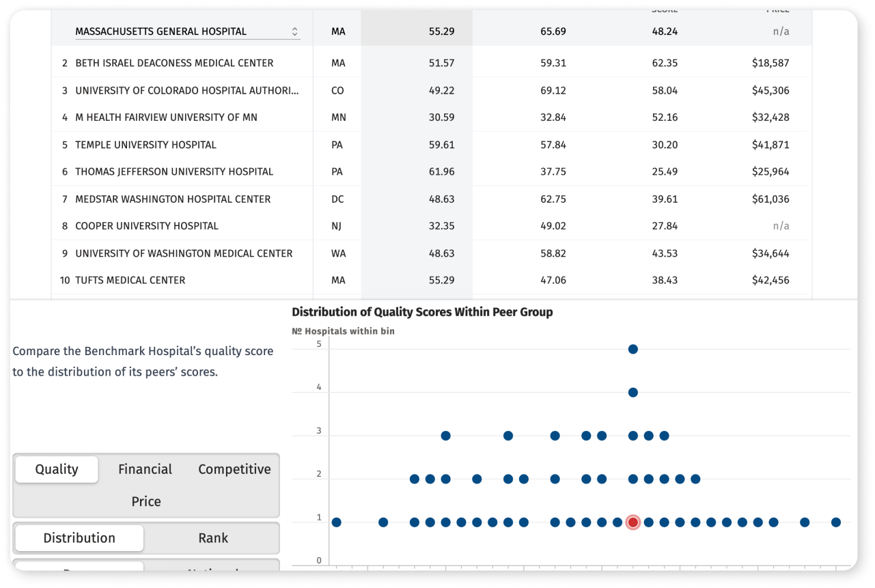Click the 59.61 score for Temple
Viewport: 875px width, 588px height.
(442, 145)
